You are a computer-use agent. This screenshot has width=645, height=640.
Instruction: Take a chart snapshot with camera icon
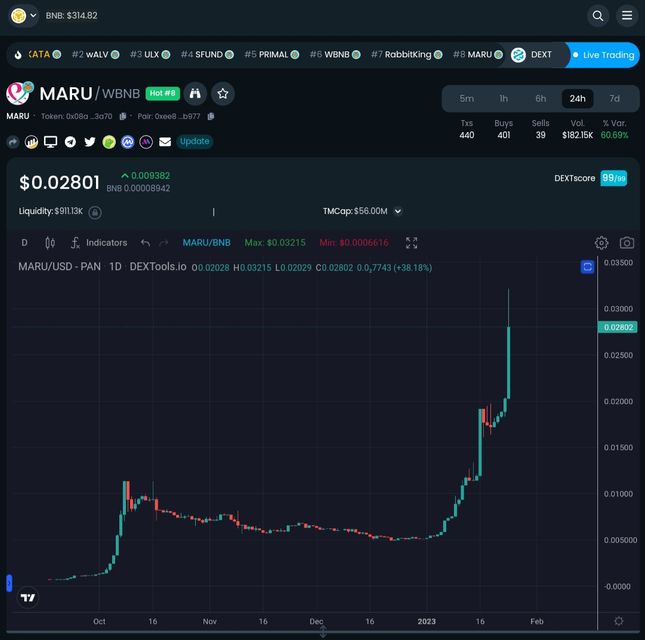coord(627,243)
